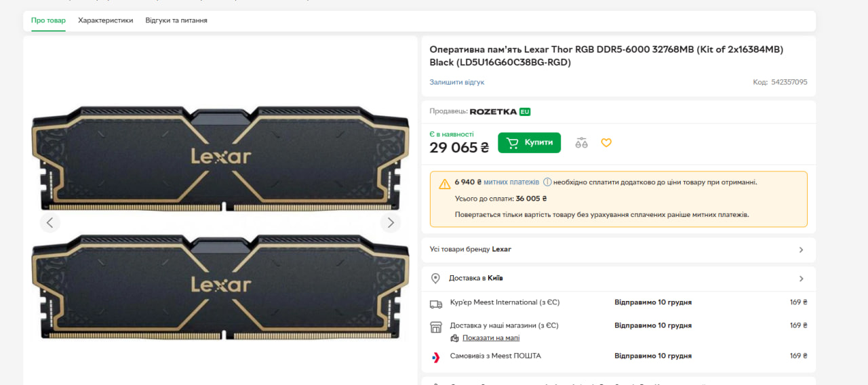Screen dimensions: 868x385
Task: Expand delivery city selection chevron
Action: (x=801, y=279)
